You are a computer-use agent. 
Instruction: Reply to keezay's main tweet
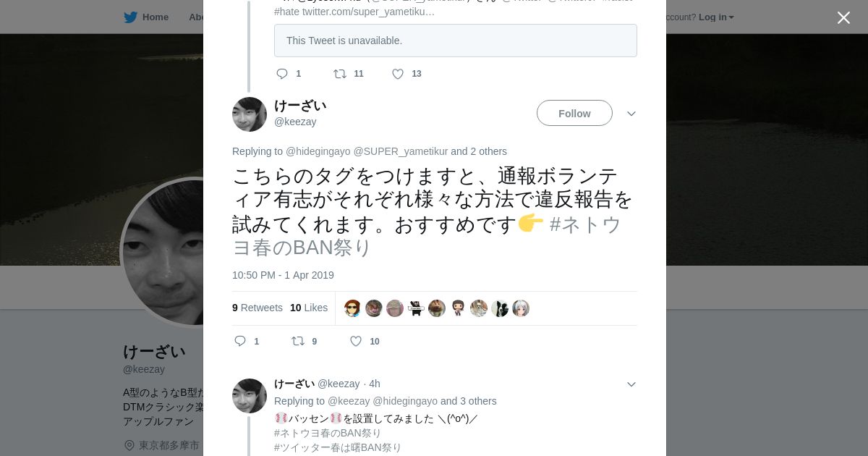[241, 341]
